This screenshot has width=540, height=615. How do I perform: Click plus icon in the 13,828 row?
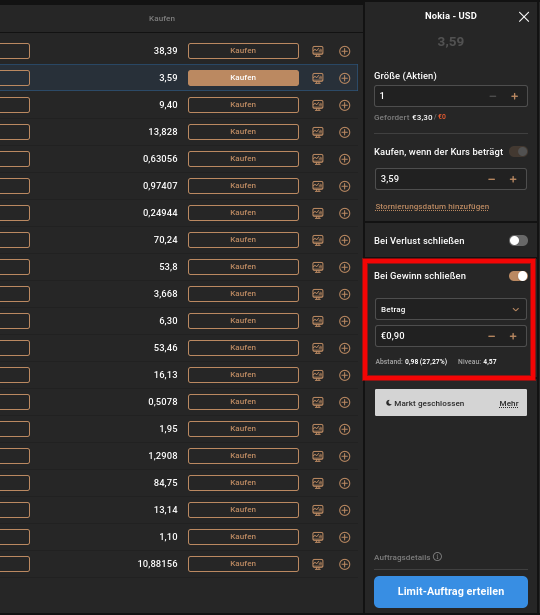[x=344, y=132]
